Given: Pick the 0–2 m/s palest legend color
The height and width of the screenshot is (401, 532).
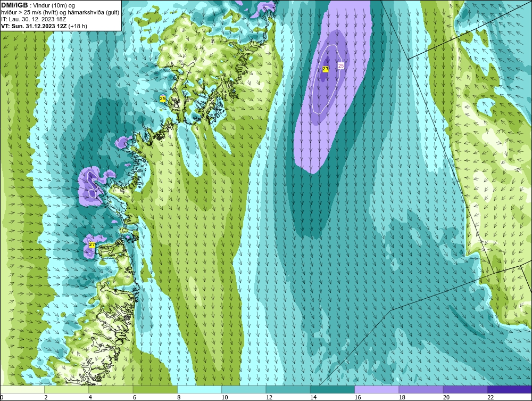Looking at the screenshot, I should tap(22, 389).
